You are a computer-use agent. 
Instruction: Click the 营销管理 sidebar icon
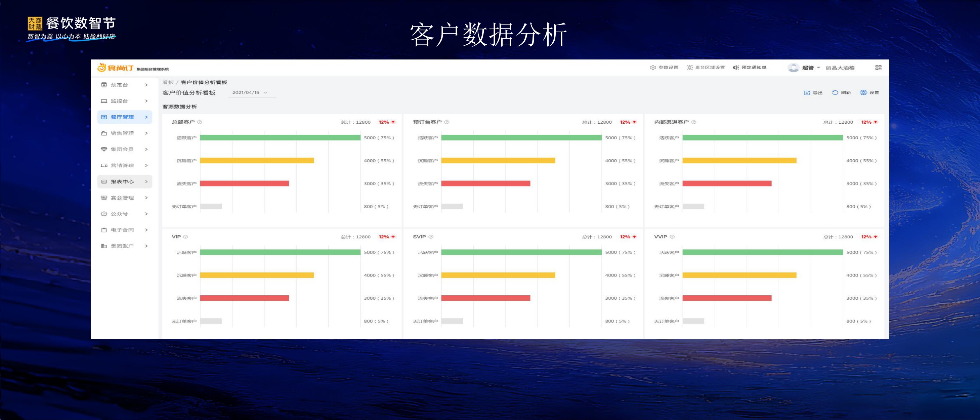104,166
